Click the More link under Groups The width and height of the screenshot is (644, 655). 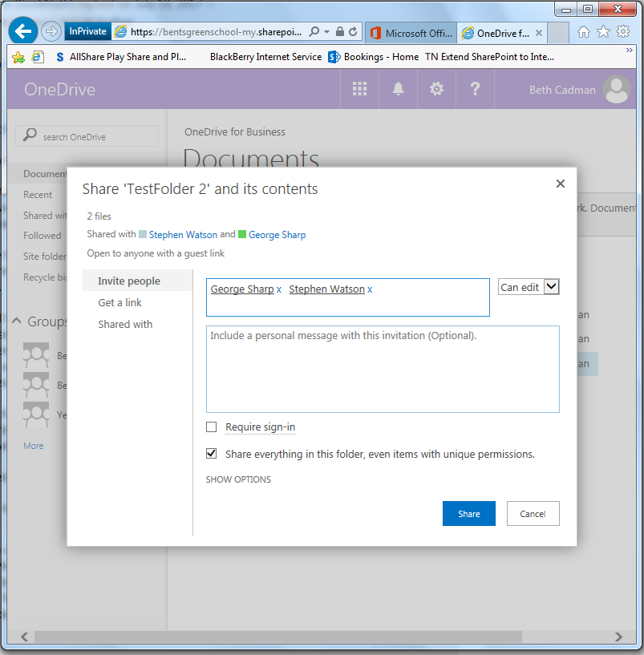point(34,446)
